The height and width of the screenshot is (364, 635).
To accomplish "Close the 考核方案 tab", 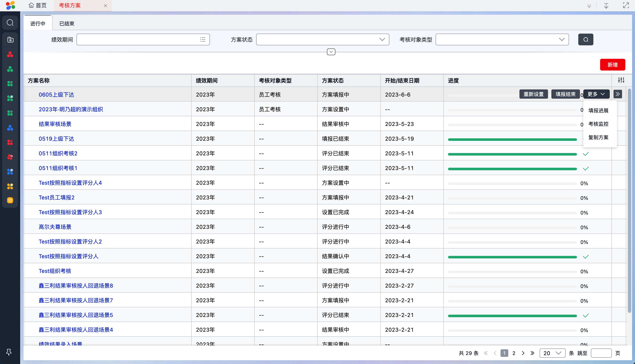I will pos(105,5).
